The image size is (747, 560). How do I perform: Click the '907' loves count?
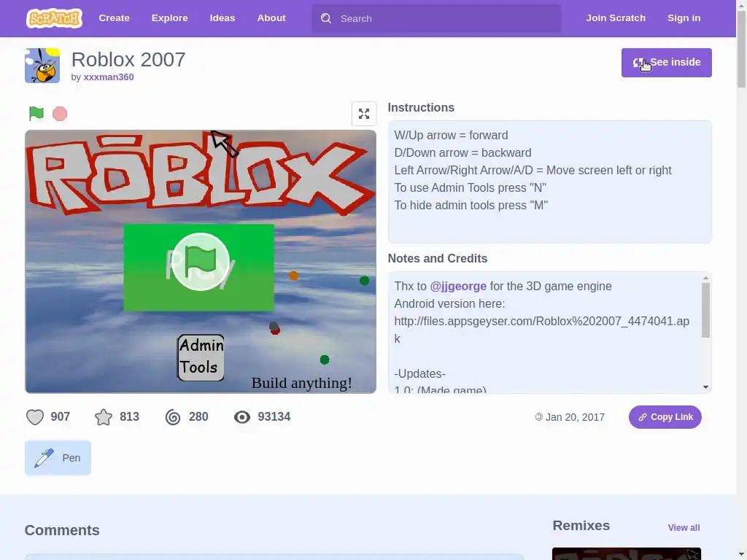pos(60,416)
